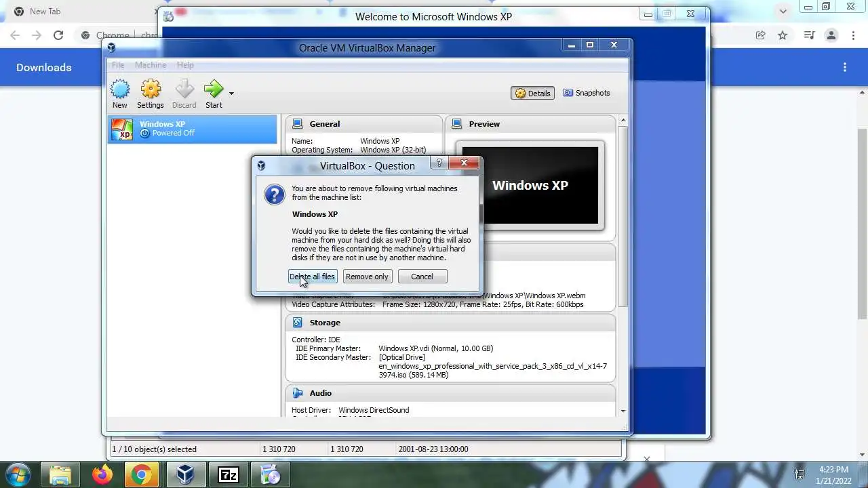
Task: Open the Start button dropdown arrow
Action: (231, 94)
